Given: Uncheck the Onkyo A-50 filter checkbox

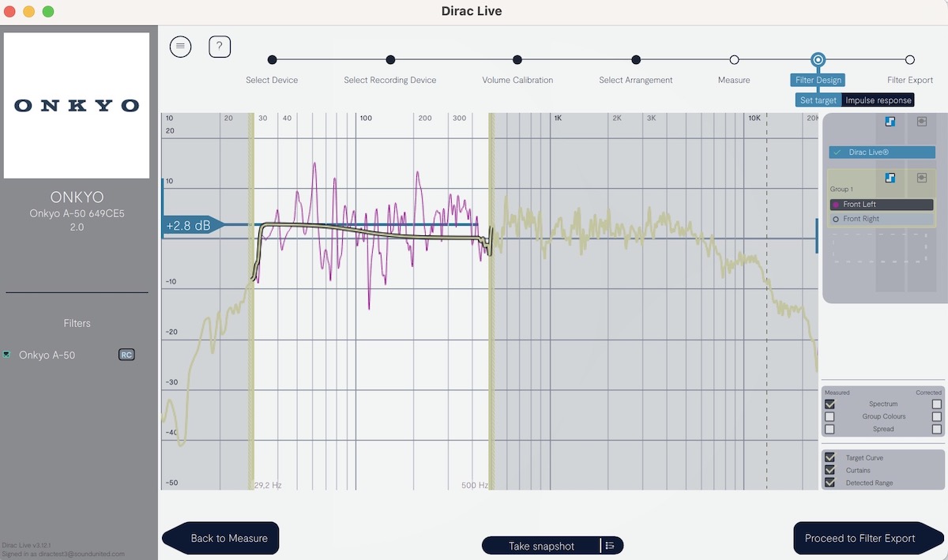Looking at the screenshot, I should [7, 355].
